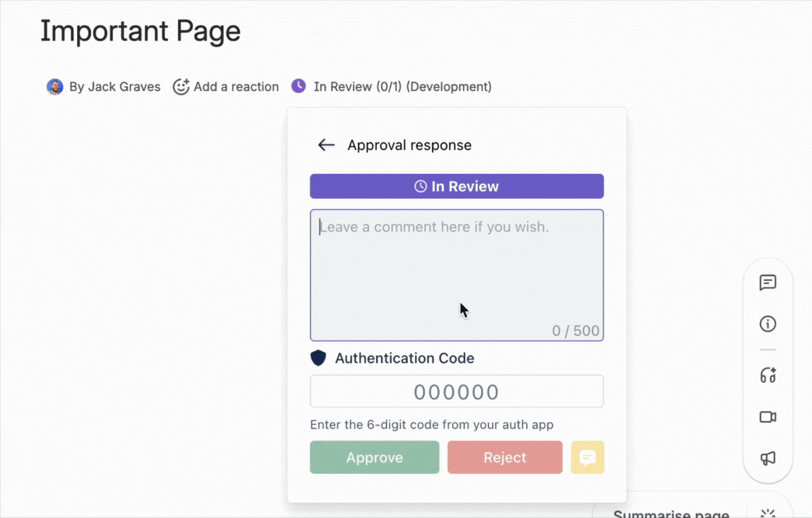Image resolution: width=812 pixels, height=518 pixels.
Task: Open the comments panel from the sidebar
Action: point(767,283)
